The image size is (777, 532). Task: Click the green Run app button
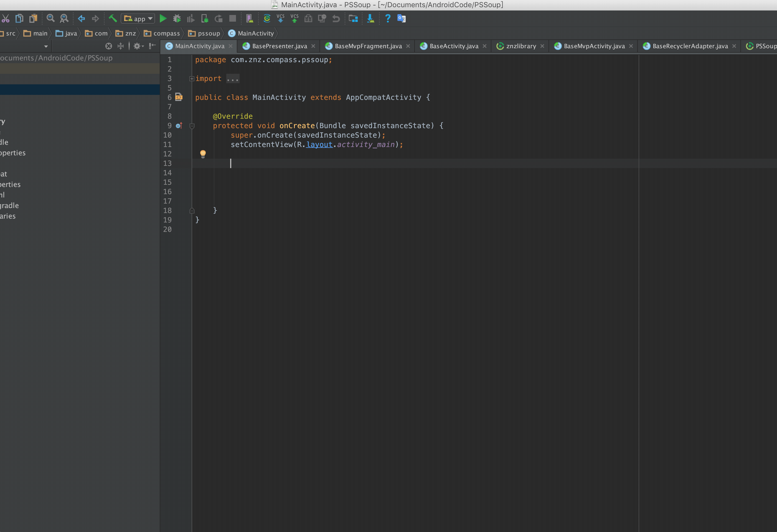(x=163, y=19)
